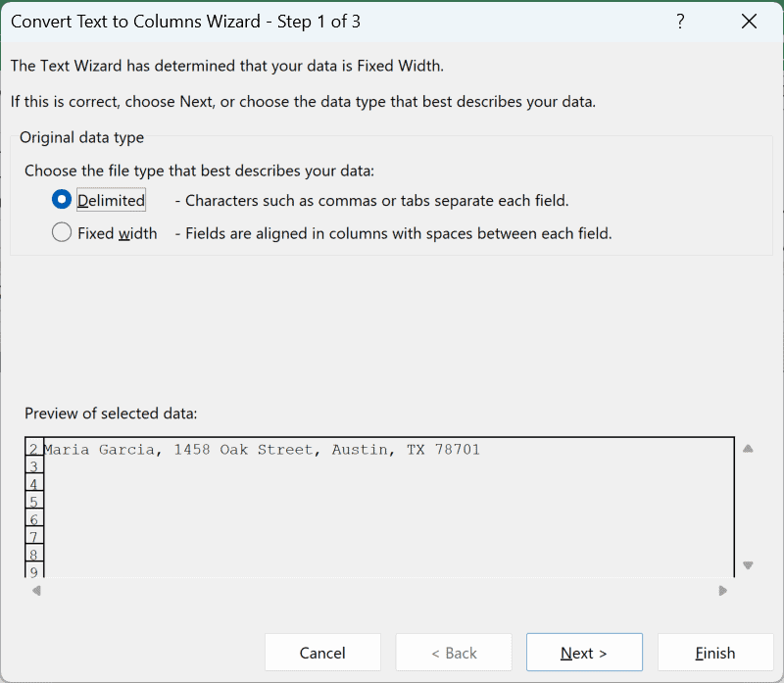
Task: Click preview scroll left arrow
Action: 36,591
